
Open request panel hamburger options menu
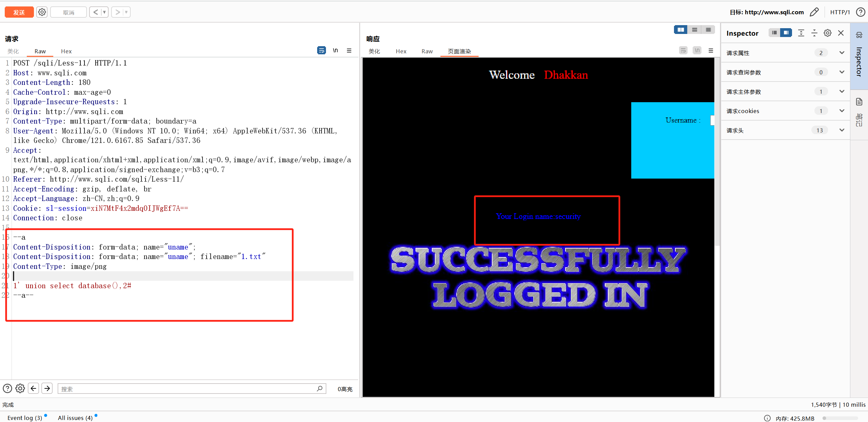pos(349,51)
